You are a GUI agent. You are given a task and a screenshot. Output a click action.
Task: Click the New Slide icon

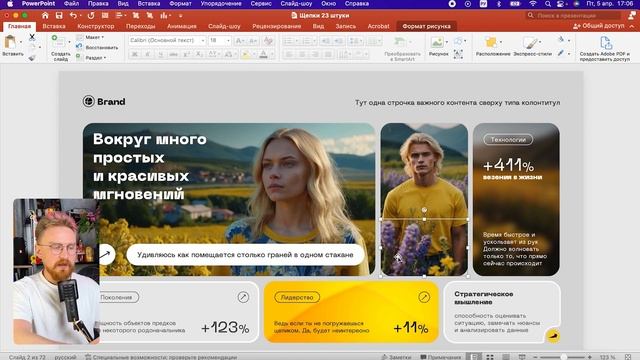coord(58,41)
